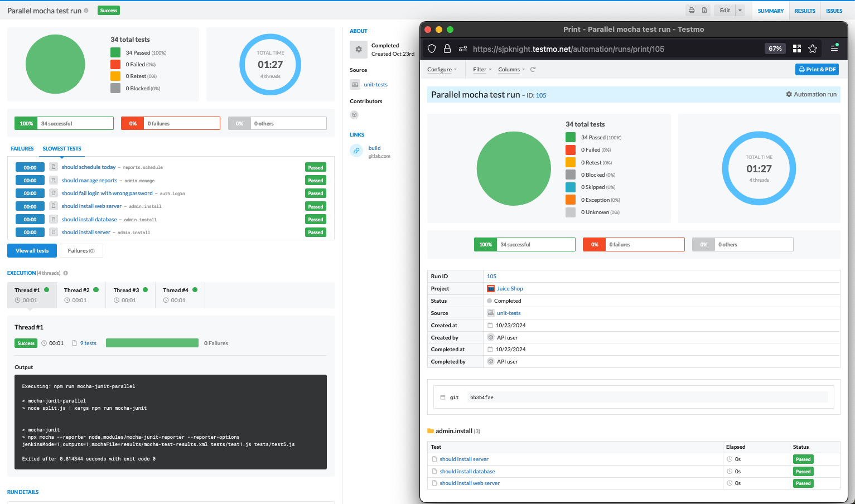This screenshot has height=504, width=855.
Task: Click Passed badge of 'should install server' row
Action: tap(316, 232)
